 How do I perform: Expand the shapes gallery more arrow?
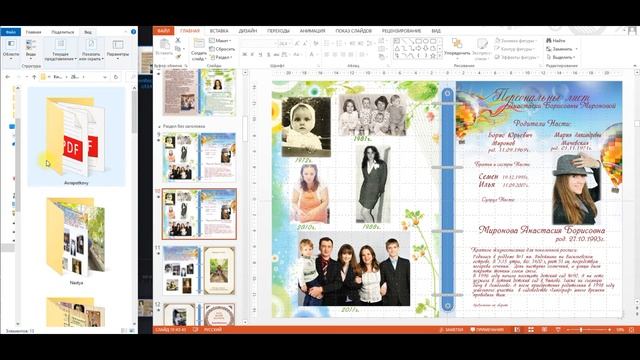coord(440,56)
